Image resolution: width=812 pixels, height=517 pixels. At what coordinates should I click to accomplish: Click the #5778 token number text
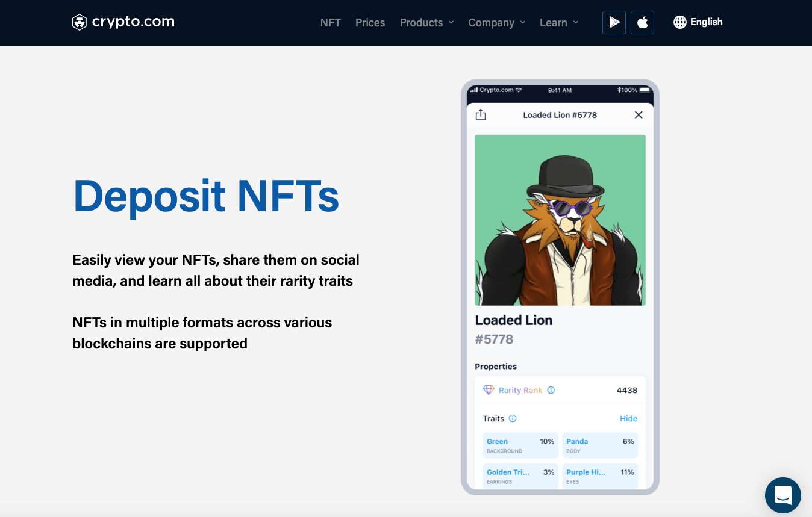[x=494, y=339]
